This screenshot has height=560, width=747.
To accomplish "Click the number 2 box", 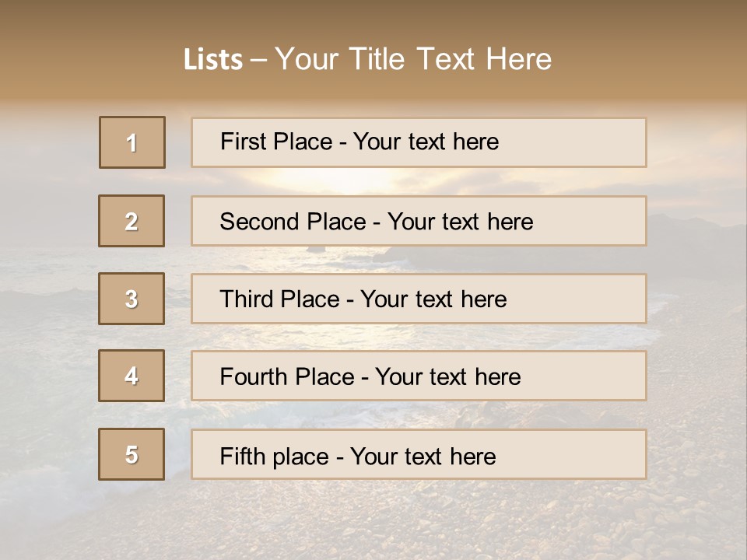I will coord(132,221).
